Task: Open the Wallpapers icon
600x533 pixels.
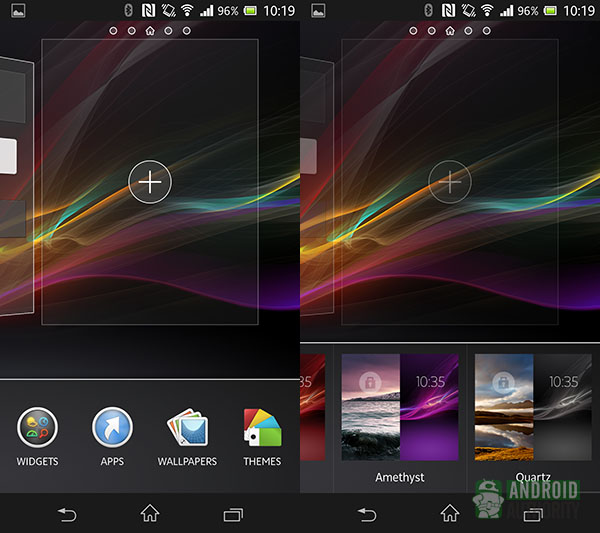Action: point(188,427)
